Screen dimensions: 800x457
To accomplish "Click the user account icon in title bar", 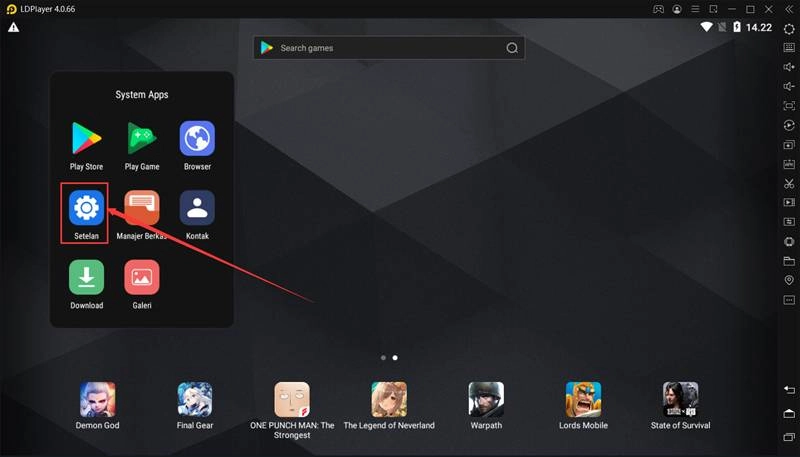I will point(677,9).
